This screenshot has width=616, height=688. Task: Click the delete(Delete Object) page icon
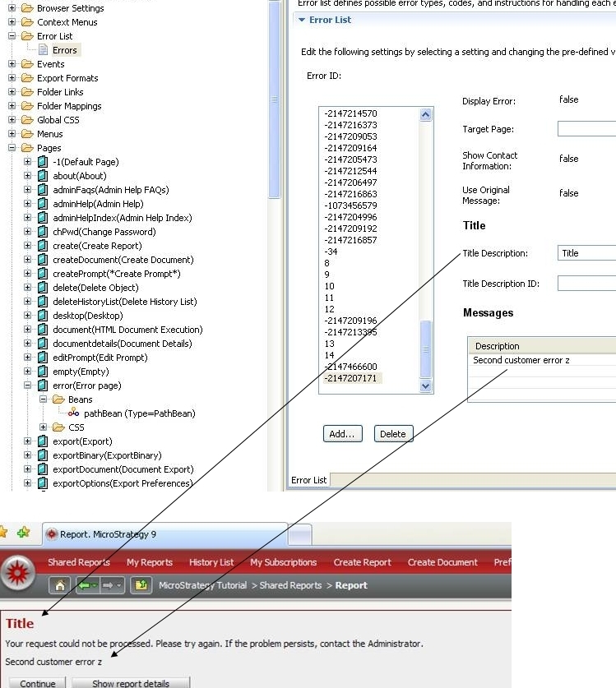(x=43, y=288)
